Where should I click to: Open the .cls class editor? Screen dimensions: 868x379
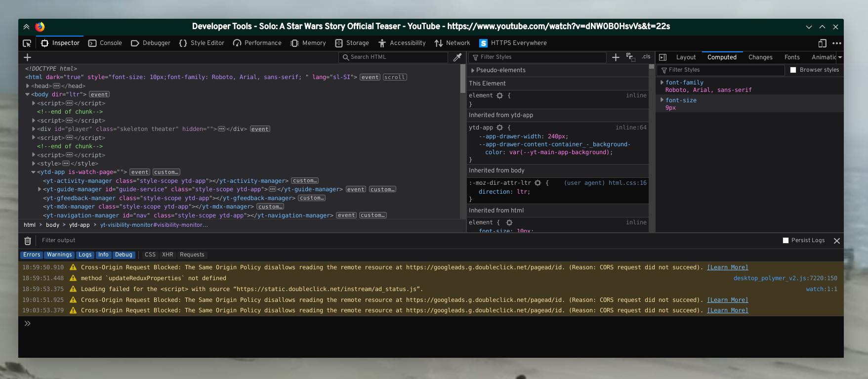(646, 57)
